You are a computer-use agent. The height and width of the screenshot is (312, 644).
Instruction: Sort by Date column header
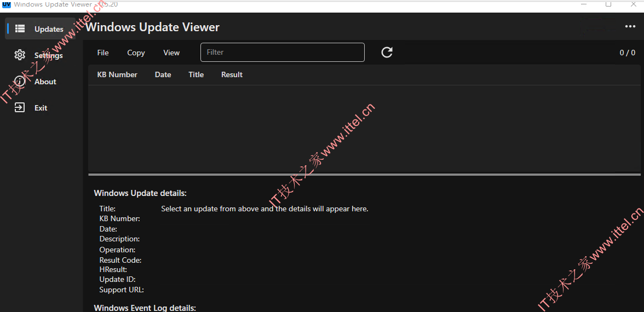163,74
